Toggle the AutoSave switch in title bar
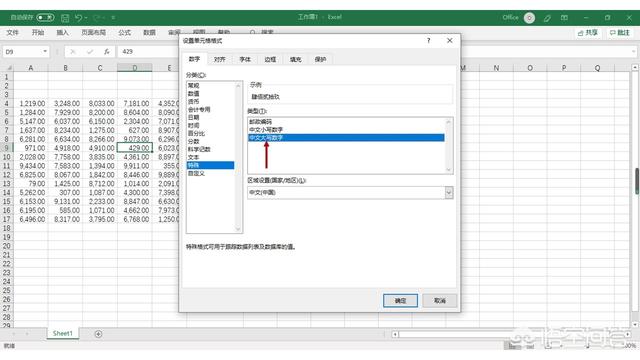Screen dimensions: 640x360 (45, 18)
